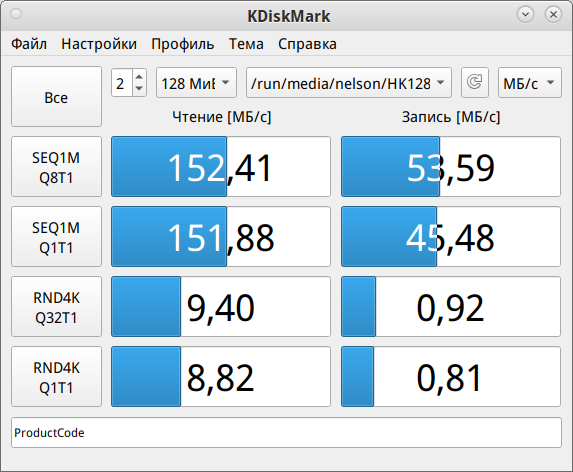The height and width of the screenshot is (472, 573).
Task: Close the KDiskMark window
Action: point(553,15)
